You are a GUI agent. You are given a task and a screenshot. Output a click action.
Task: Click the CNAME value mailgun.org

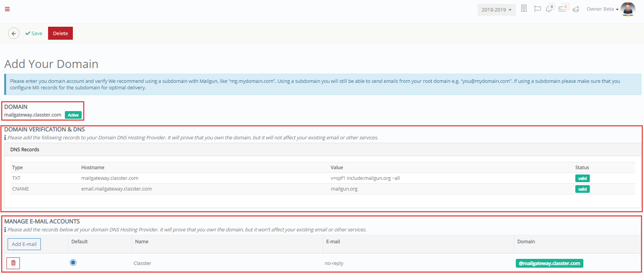tap(344, 189)
